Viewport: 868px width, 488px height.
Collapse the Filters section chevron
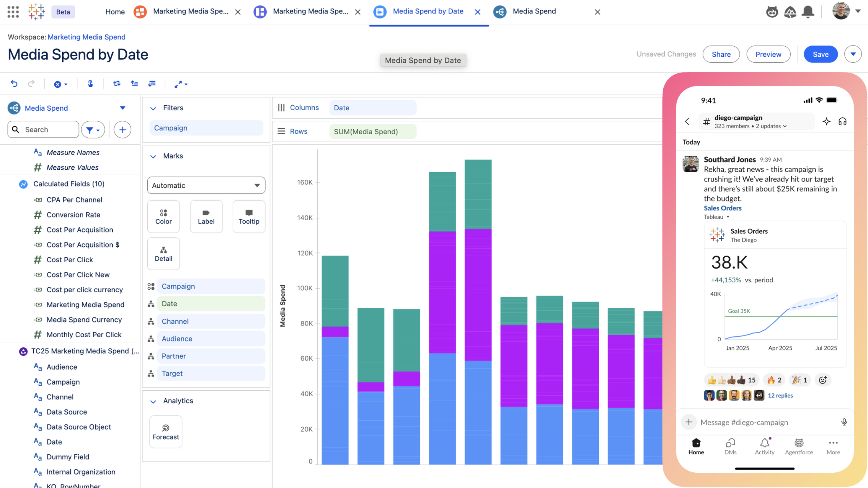tap(153, 108)
